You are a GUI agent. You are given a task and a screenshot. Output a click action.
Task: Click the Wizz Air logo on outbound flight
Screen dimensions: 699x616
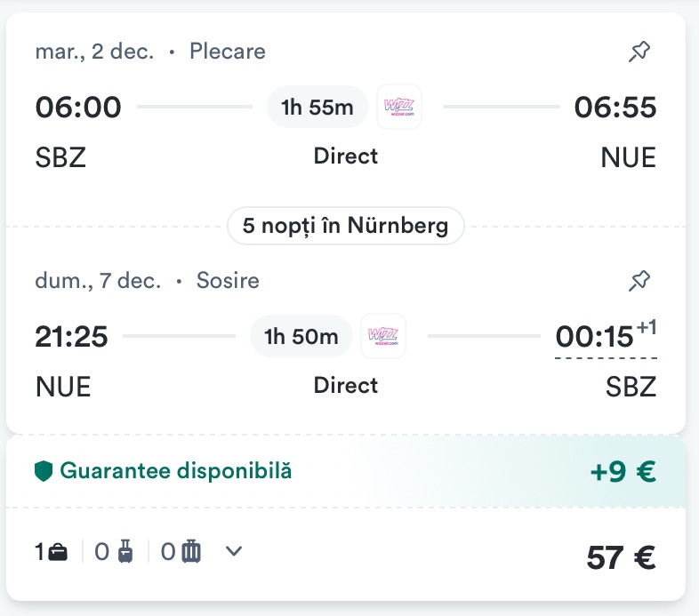pos(399,108)
